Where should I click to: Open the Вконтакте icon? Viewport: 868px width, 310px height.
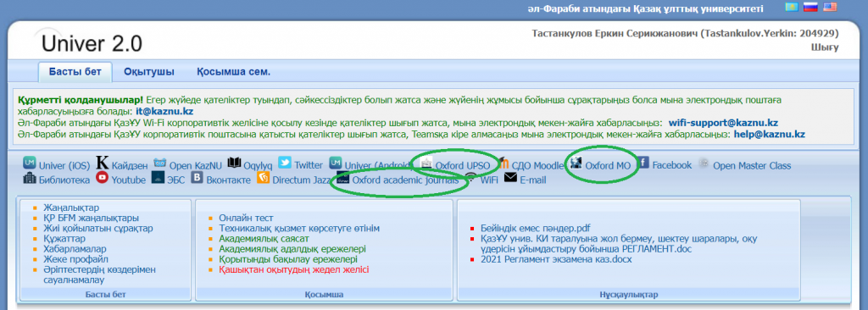click(x=197, y=178)
